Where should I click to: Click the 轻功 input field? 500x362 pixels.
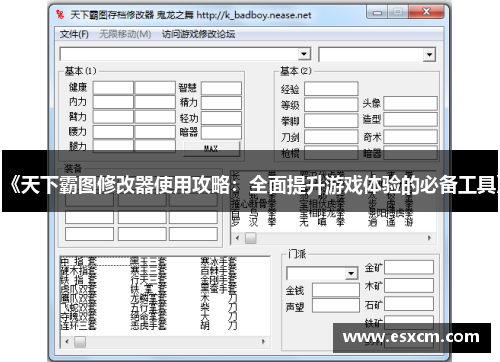(x=221, y=118)
